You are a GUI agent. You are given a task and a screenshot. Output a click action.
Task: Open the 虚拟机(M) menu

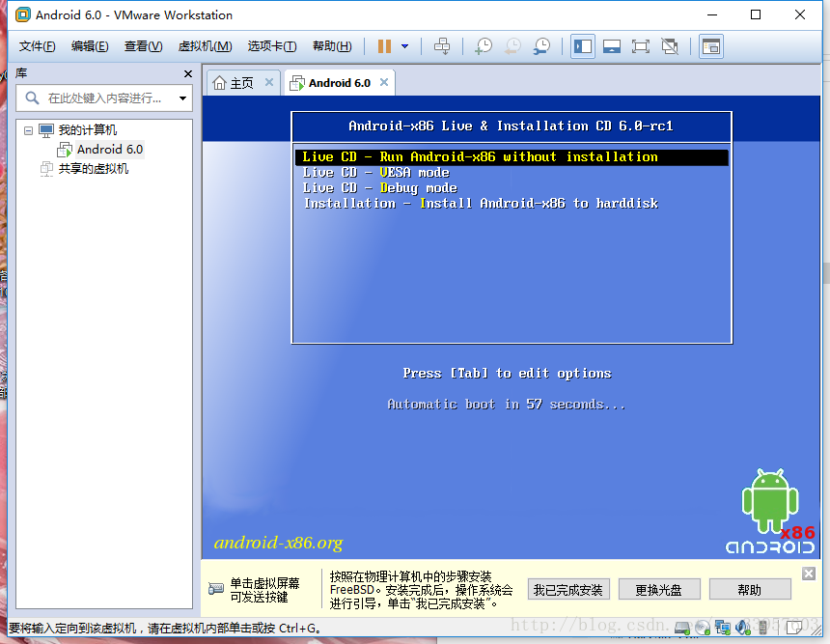click(205, 46)
